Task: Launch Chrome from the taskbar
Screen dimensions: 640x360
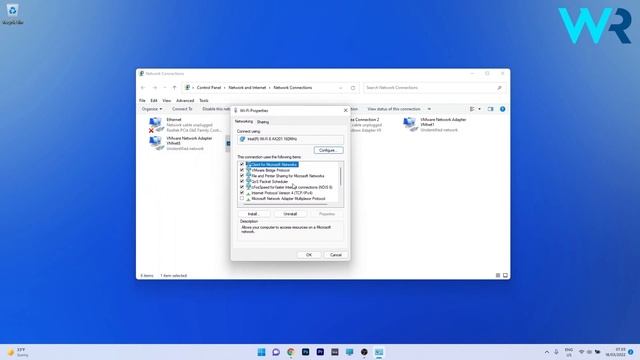Action: [x=291, y=352]
